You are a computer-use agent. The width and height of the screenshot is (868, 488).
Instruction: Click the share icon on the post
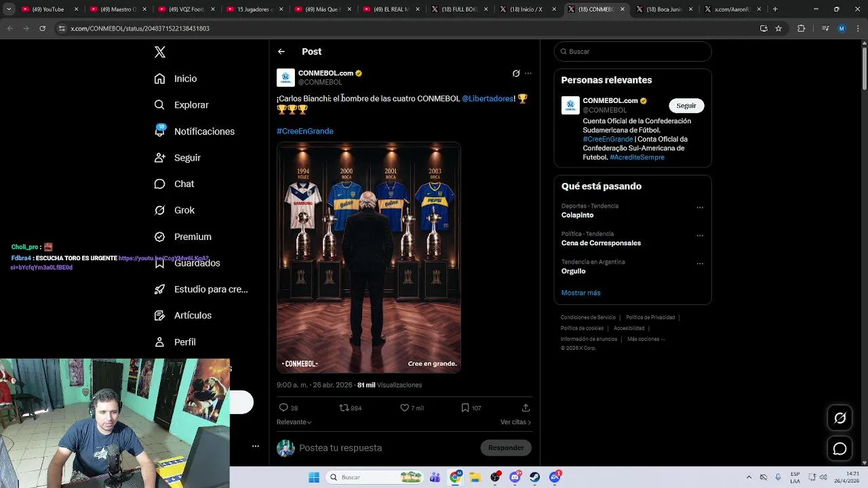click(x=526, y=408)
